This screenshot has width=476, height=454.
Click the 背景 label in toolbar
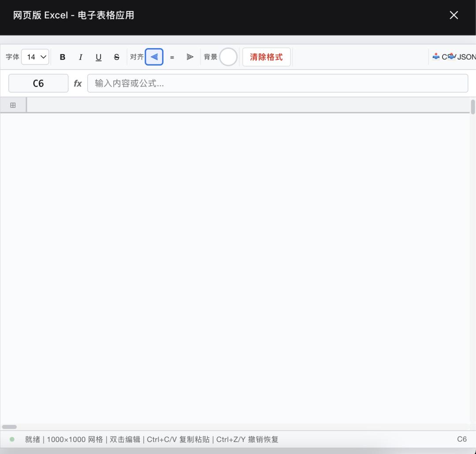coord(210,57)
